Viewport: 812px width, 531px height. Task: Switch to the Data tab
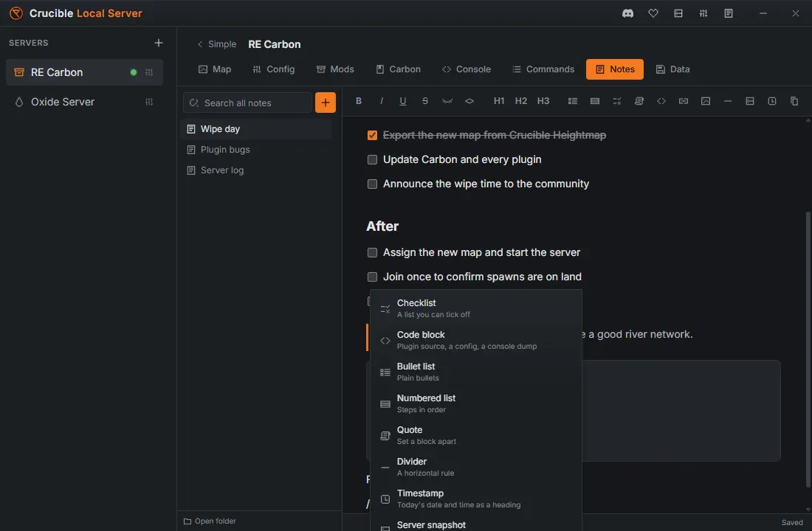click(672, 69)
